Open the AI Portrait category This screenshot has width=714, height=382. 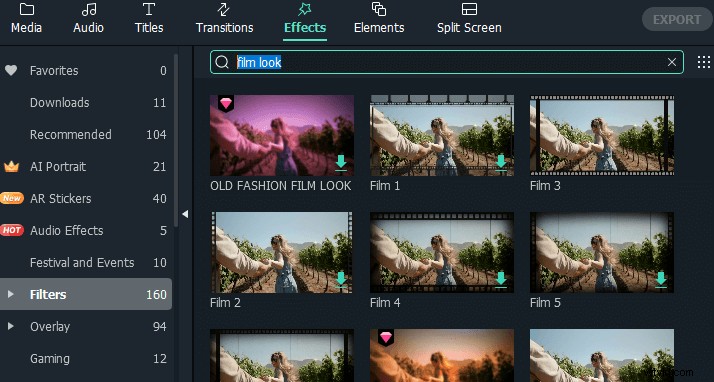[x=86, y=167]
